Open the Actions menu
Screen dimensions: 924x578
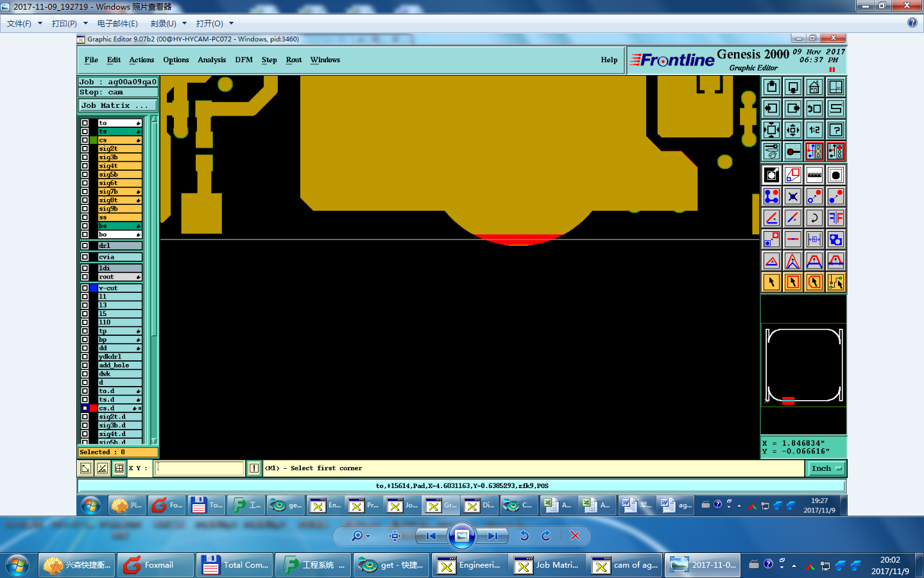tap(142, 60)
